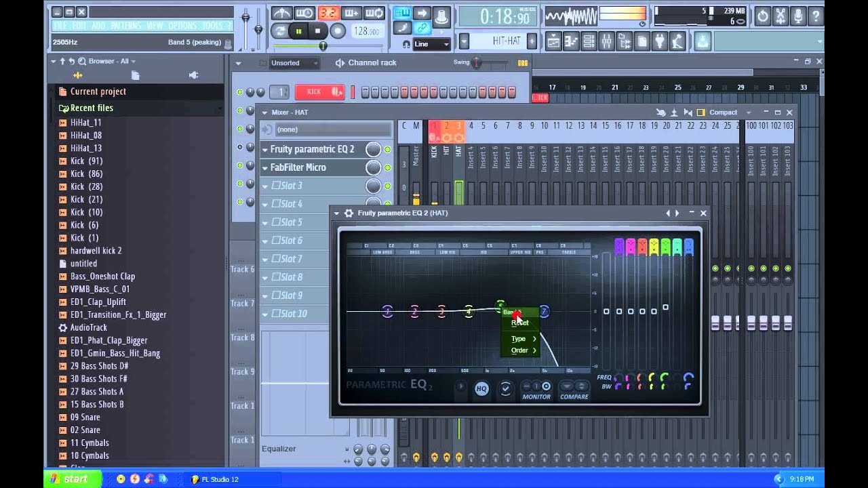
Task: Click the browser search magnifier icon
Action: tap(81, 61)
